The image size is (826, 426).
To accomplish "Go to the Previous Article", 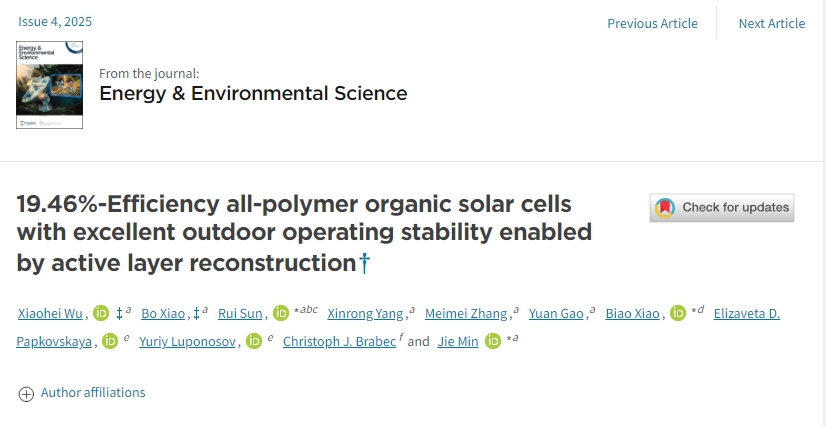I will click(652, 23).
